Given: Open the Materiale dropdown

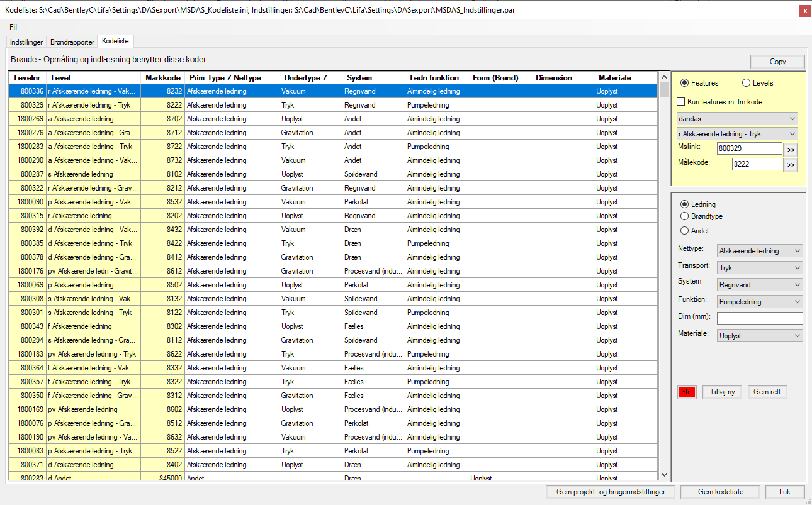Looking at the screenshot, I should coord(760,335).
